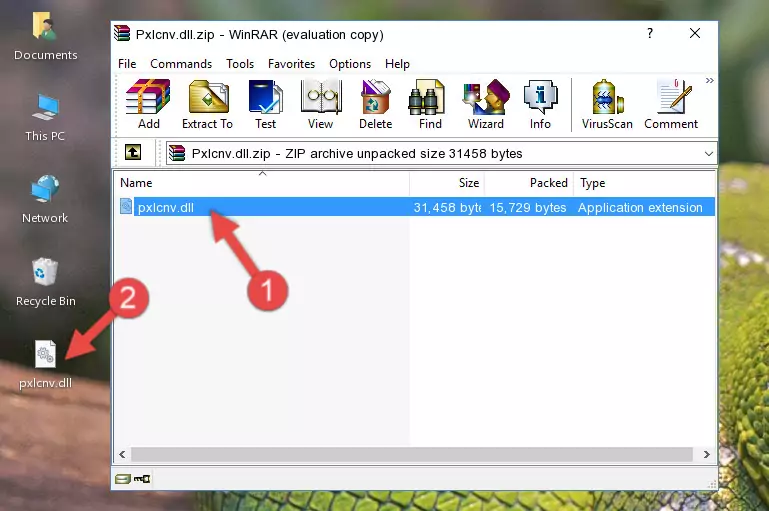Screen dimensions: 769x511
Task: Open the Comment tool
Action: (x=671, y=104)
